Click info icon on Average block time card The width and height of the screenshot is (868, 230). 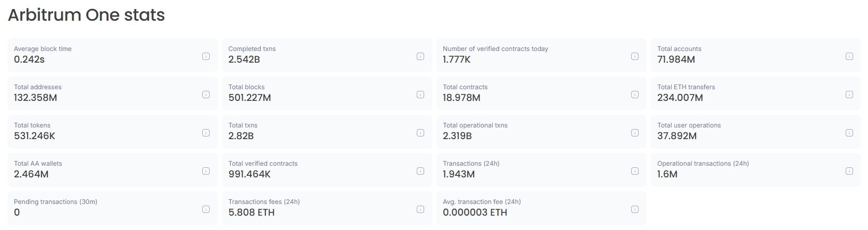206,56
